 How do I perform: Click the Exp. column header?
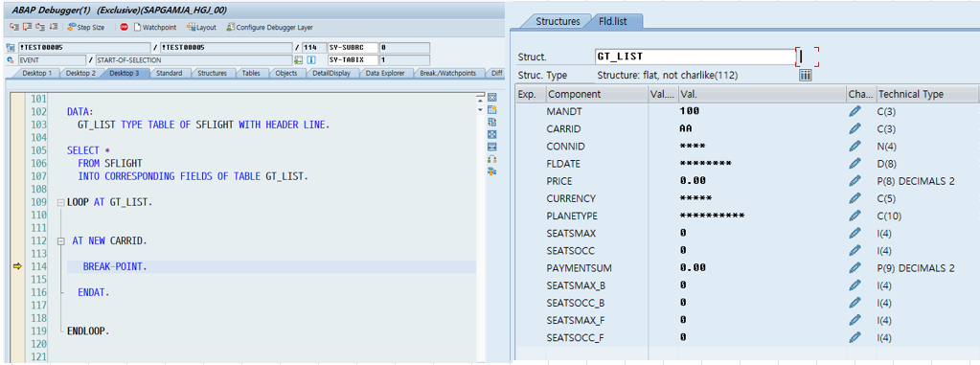[x=530, y=95]
